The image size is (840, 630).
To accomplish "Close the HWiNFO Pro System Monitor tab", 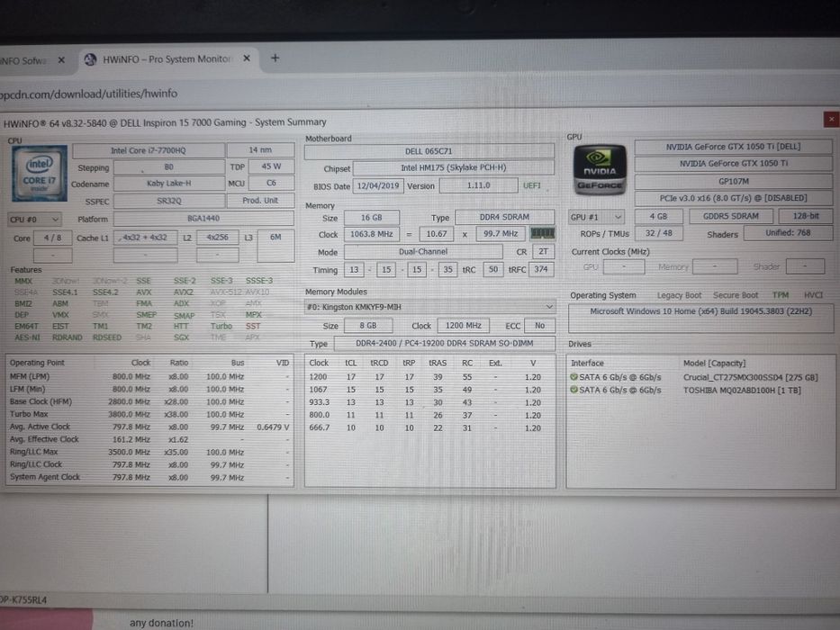I will pos(247,58).
